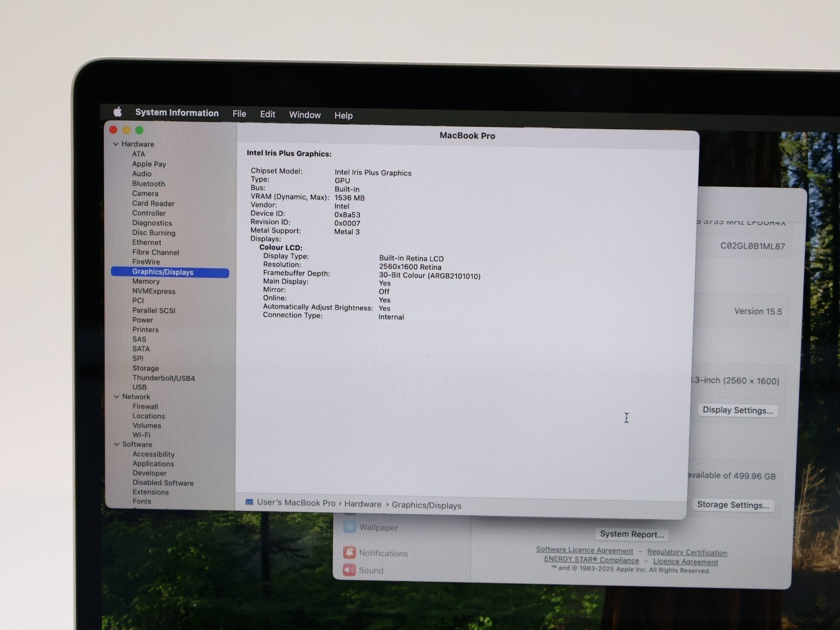
Task: Click Hardware in the path bar
Action: [x=363, y=504]
